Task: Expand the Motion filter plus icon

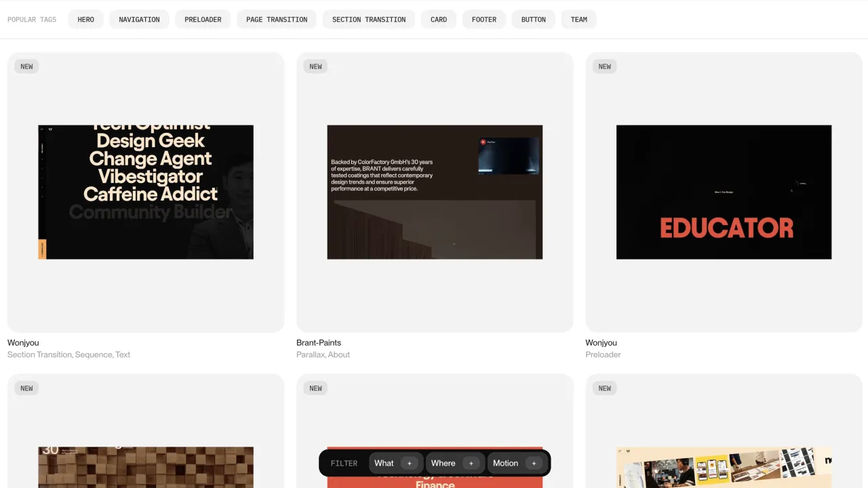Action: point(534,463)
